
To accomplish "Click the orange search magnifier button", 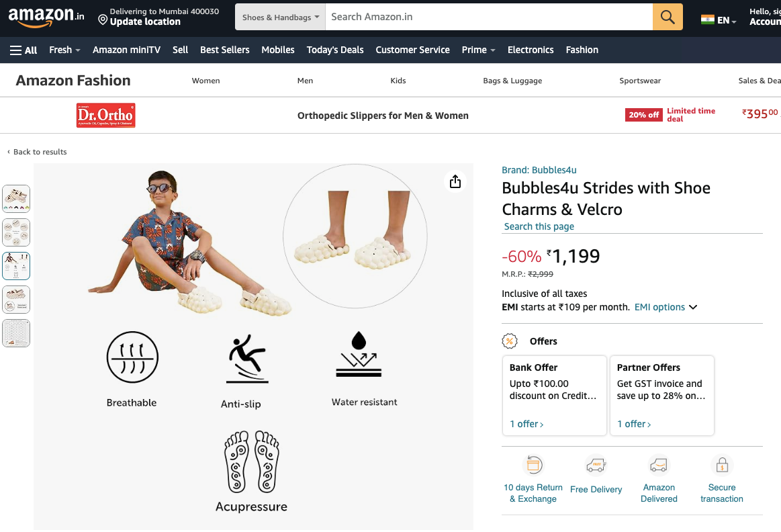I will click(668, 17).
